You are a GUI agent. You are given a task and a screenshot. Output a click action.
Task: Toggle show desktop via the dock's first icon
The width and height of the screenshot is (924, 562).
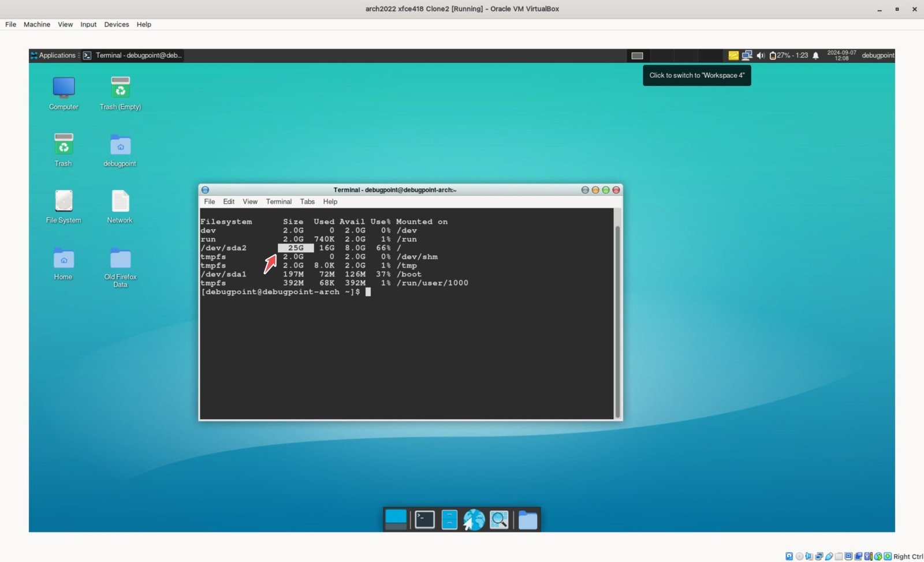pos(396,519)
